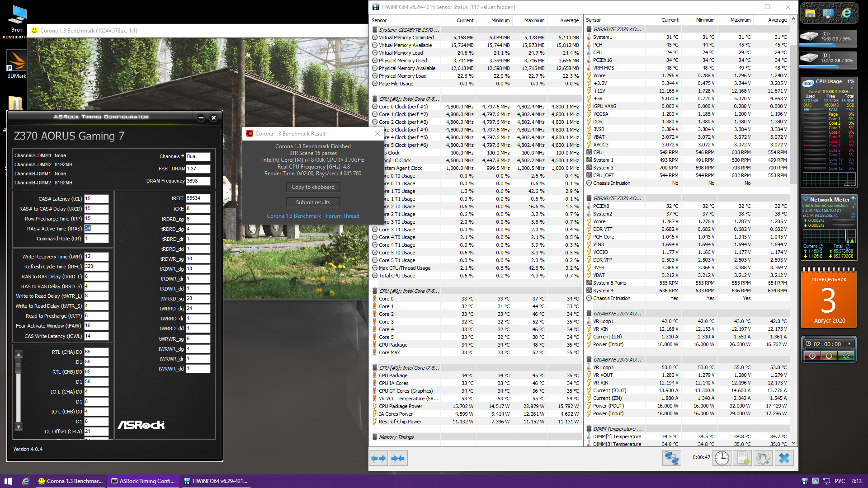Start the shutdown timer with play arrow

coord(849,344)
